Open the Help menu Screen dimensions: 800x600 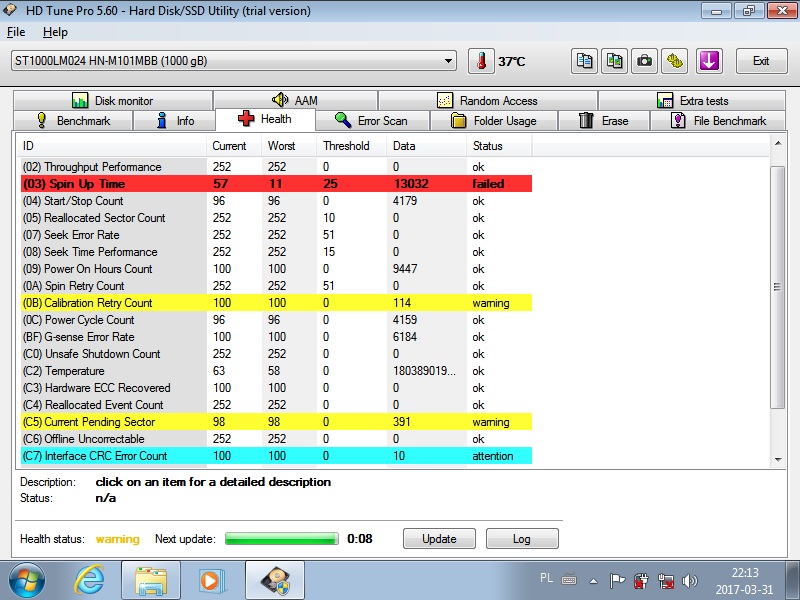tap(55, 32)
